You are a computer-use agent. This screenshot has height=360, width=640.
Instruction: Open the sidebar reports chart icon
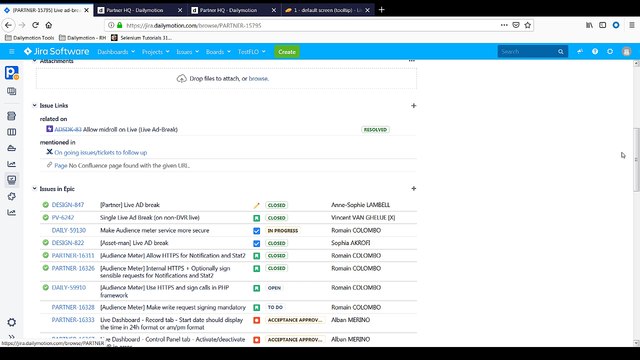point(11,164)
